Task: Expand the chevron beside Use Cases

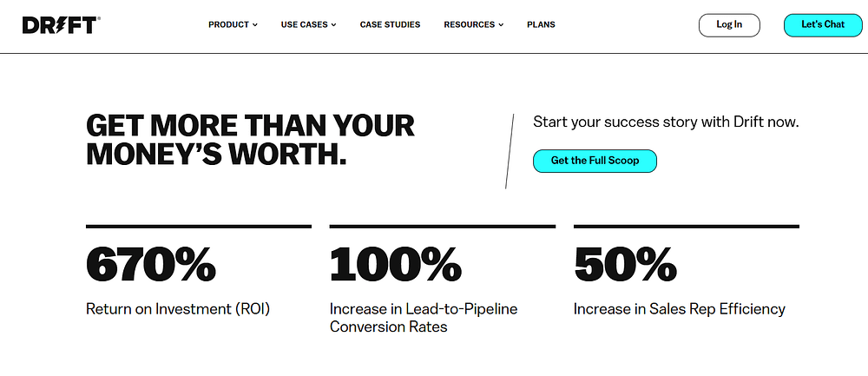Action: (x=334, y=25)
